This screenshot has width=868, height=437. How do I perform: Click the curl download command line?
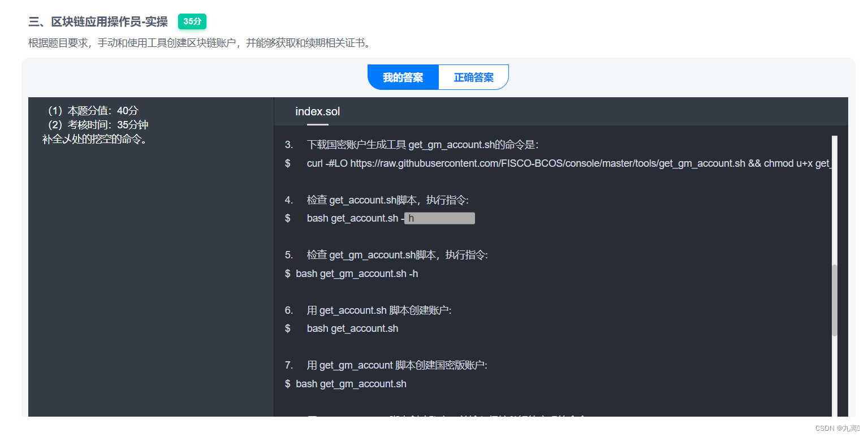[568, 163]
